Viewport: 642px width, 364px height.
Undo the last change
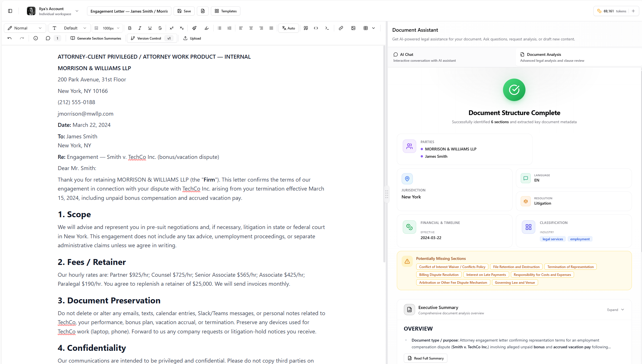tap(9, 38)
